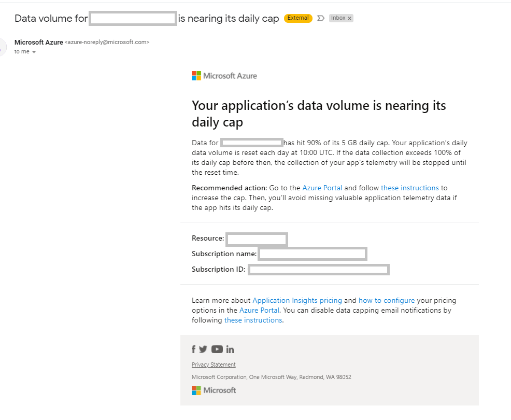Open the Application Insights pricing link

click(297, 300)
